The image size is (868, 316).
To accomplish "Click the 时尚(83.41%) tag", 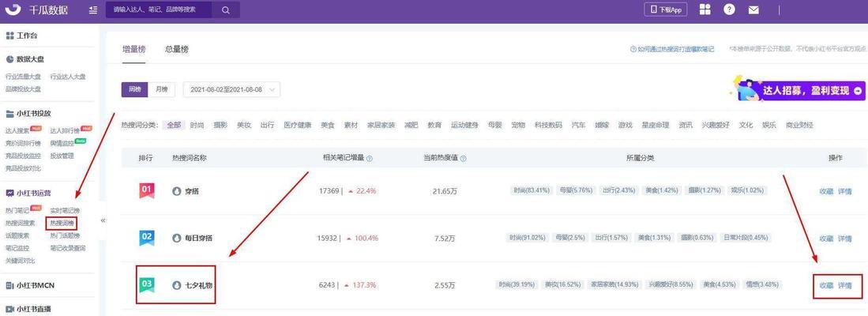I will [532, 190].
